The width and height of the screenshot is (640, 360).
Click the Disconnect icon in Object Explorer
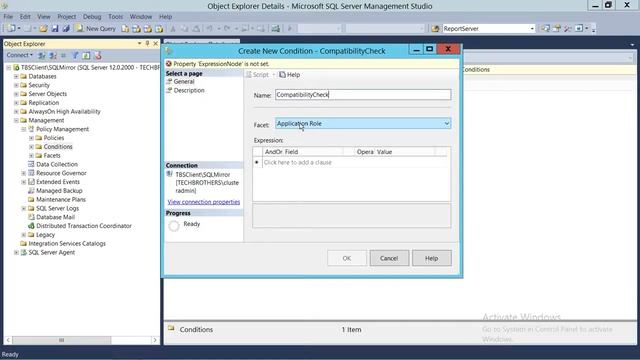[53, 56]
